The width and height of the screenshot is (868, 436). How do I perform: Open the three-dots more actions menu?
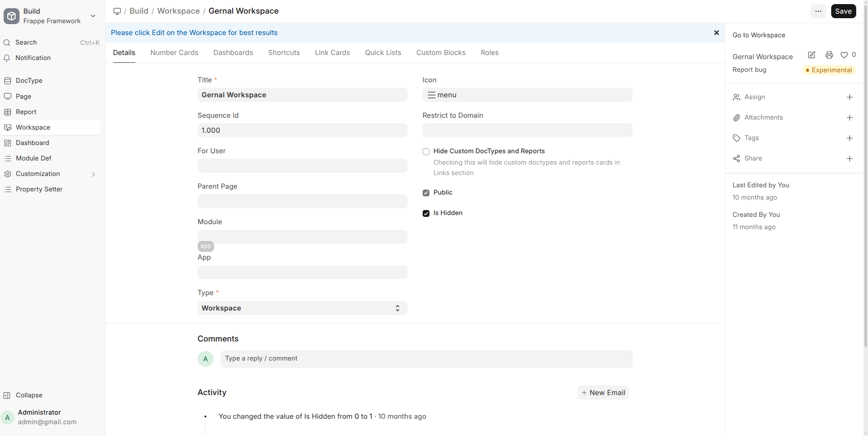818,11
